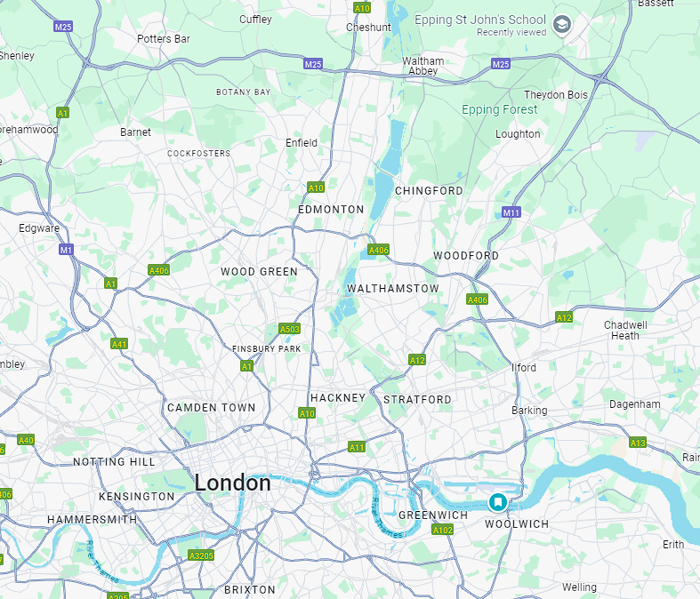Click the A13 road shield near Dagenham

click(638, 443)
